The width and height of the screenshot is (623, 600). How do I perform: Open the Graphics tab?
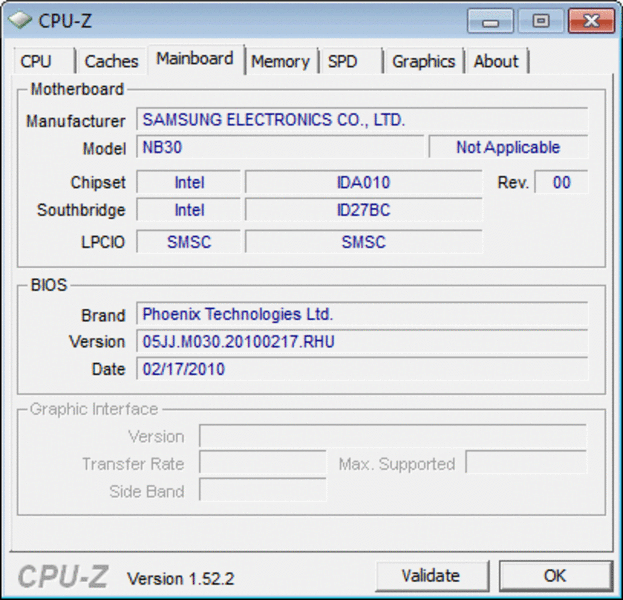click(x=424, y=61)
